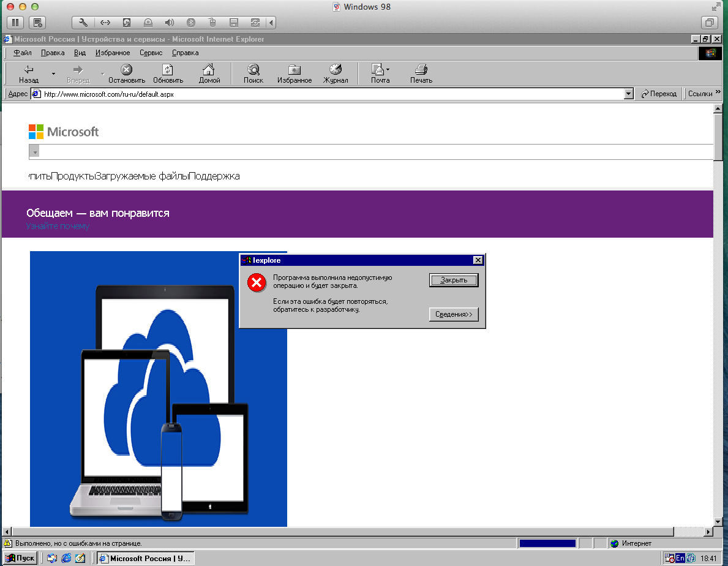This screenshot has height=566, width=728.
Task: Click the Вперед forward button
Action: [x=78, y=74]
